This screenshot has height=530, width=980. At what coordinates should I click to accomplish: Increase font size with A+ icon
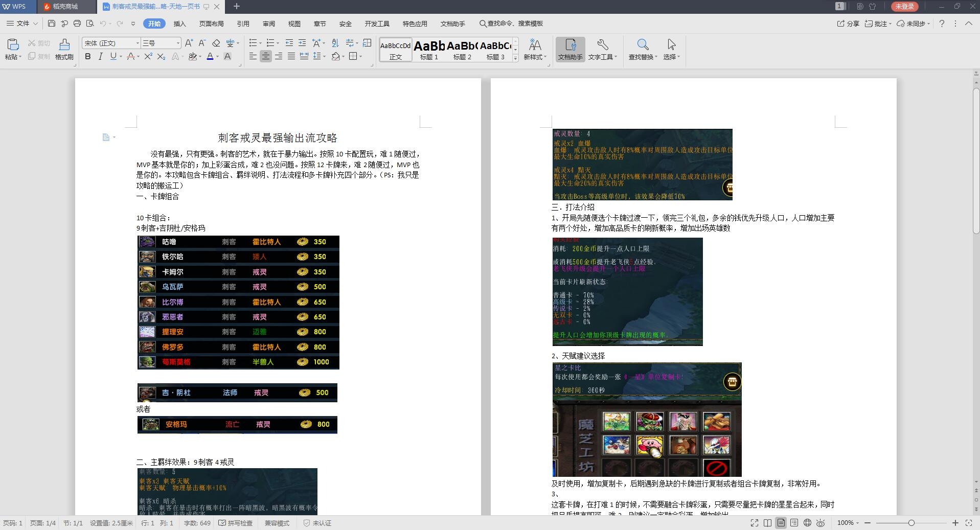(x=189, y=43)
